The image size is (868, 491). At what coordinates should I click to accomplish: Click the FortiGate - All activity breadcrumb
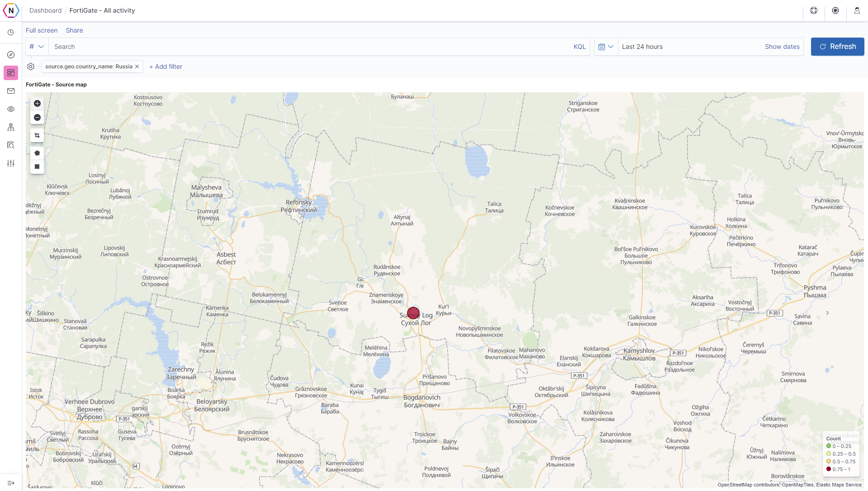[x=102, y=10]
